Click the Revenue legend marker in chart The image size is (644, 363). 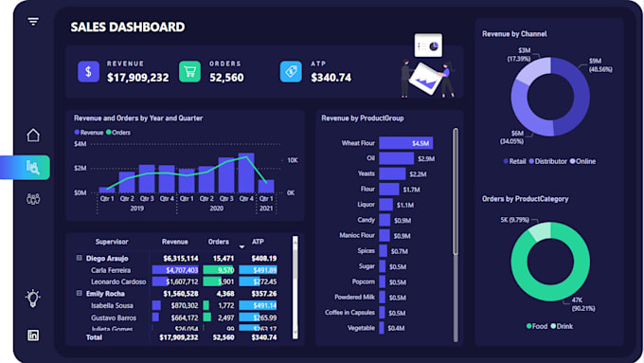click(x=77, y=133)
